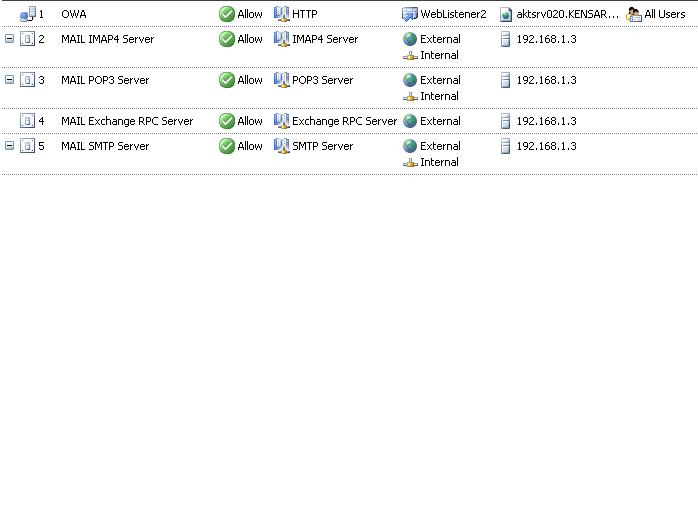Click the External globe icon in POP3 row
Image resolution: width=698 pixels, height=512 pixels.
click(x=410, y=80)
